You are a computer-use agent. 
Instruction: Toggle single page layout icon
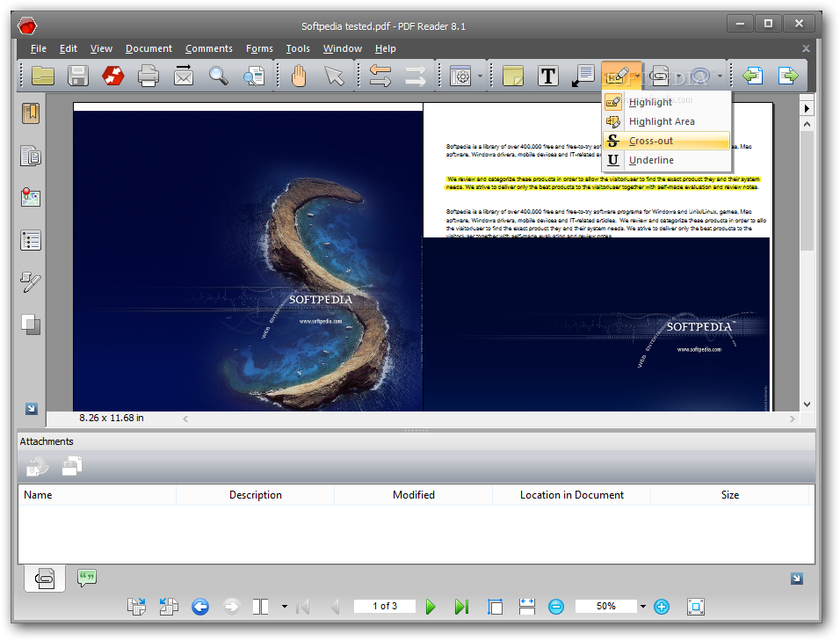(x=261, y=607)
